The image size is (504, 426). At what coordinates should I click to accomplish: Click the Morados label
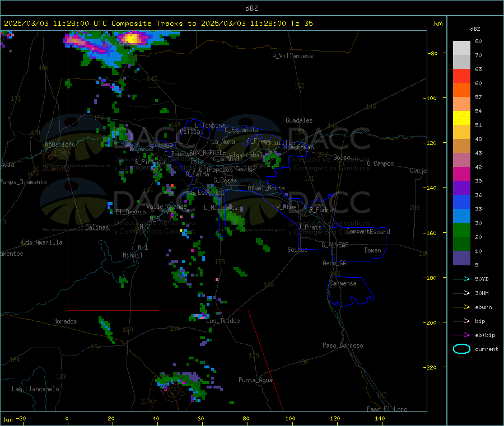tap(65, 321)
